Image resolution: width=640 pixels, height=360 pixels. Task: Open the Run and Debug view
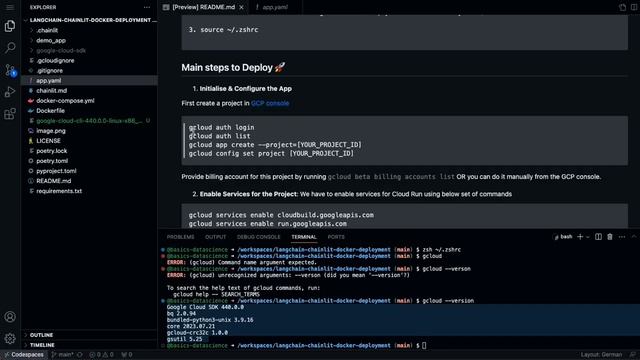(x=10, y=92)
